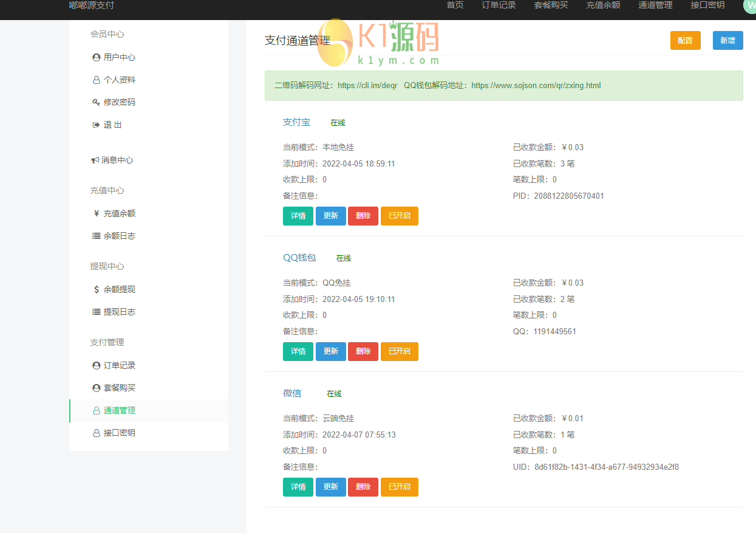Toggle the 已开启 switch for QQ钱包
The width and height of the screenshot is (756, 533).
[399, 351]
